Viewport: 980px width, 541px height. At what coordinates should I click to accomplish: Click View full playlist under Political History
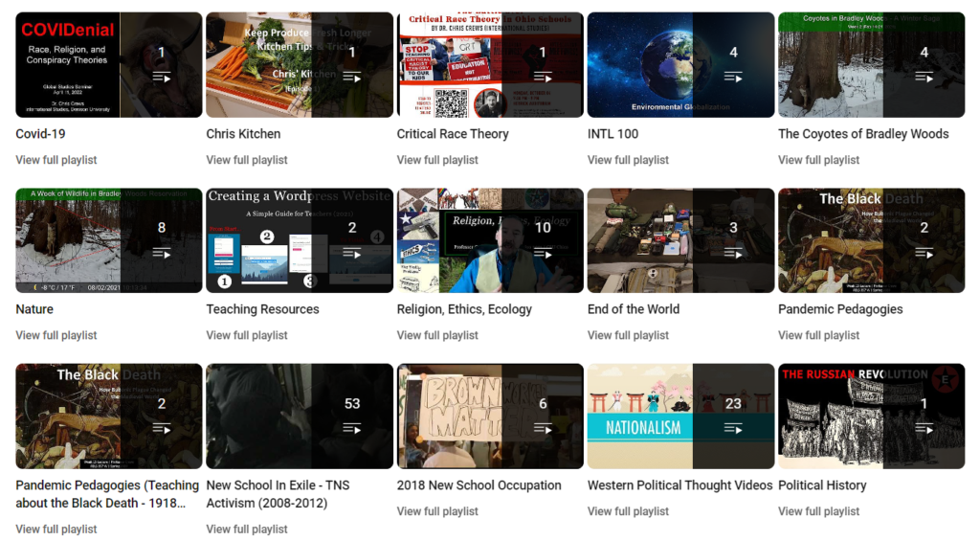tap(819, 511)
